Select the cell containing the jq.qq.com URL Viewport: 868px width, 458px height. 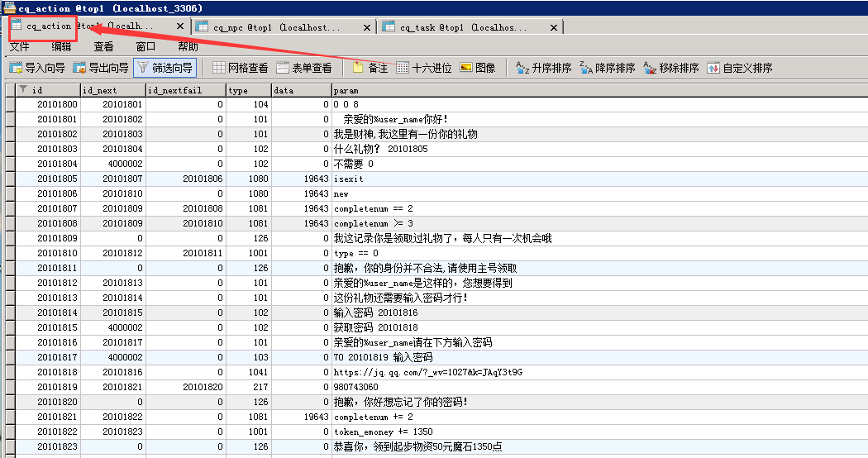click(427, 372)
